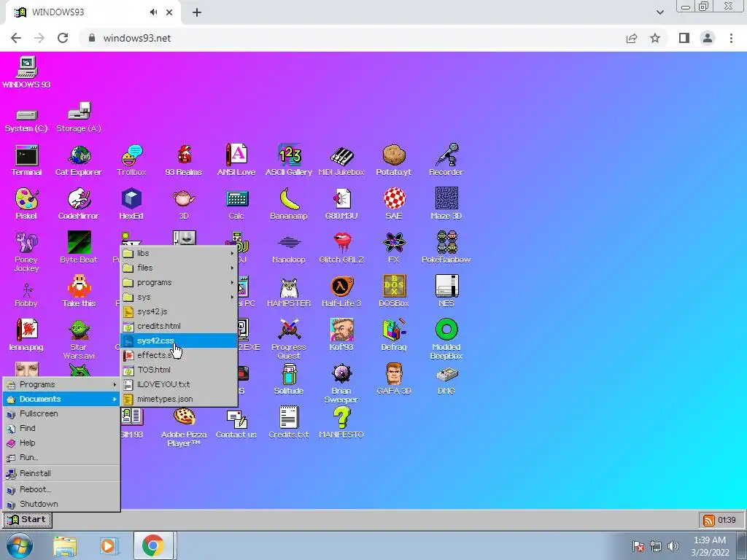Viewport: 747px width, 560px height.
Task: Open credits.html from Documents menu
Action: [179, 326]
